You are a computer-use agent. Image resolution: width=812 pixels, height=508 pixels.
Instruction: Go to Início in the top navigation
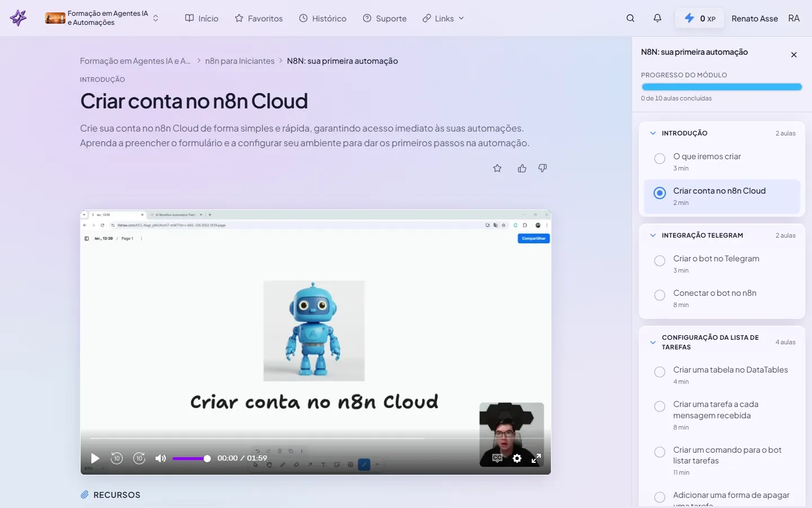202,18
